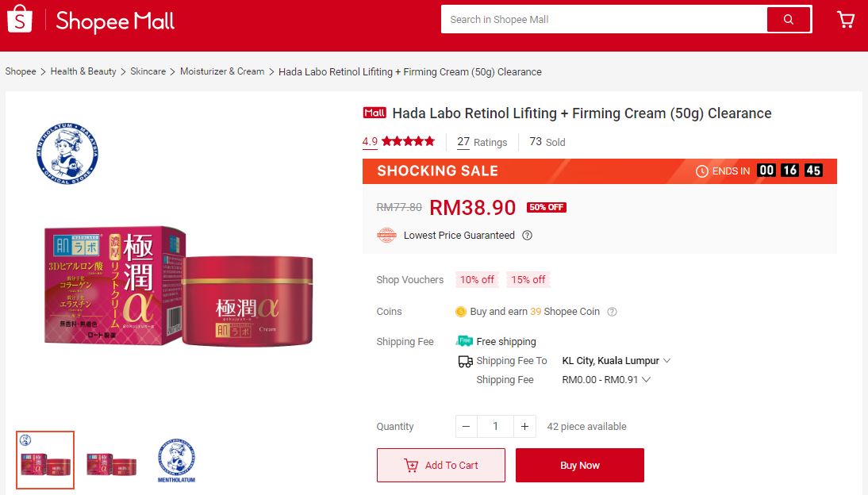Select the Mentholatum logo thumbnail image
This screenshot has height=495, width=868.
pyautogui.click(x=177, y=460)
